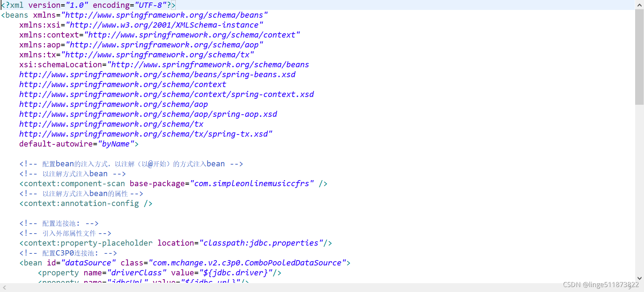
Task: Click the bean id="dataSource" line
Action: point(185,263)
